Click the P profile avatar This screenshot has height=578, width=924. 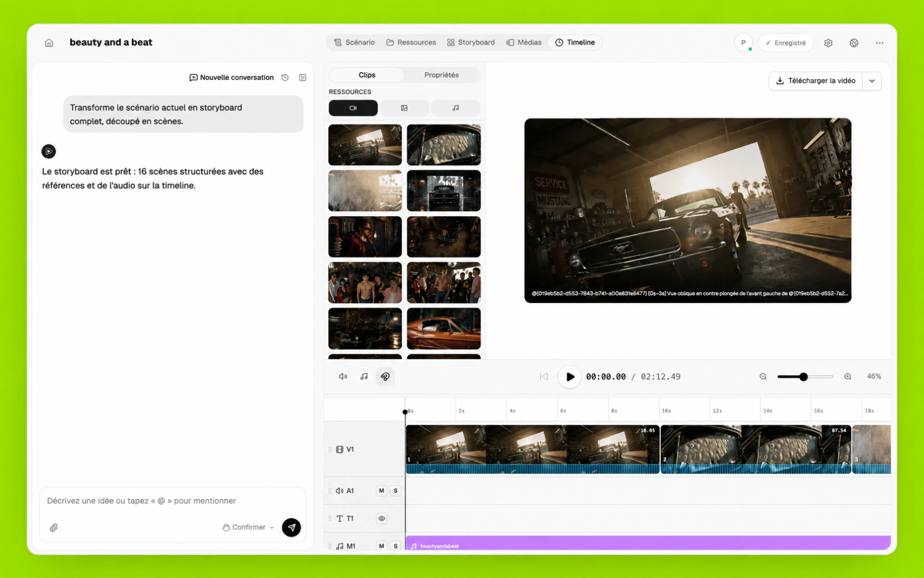(743, 43)
